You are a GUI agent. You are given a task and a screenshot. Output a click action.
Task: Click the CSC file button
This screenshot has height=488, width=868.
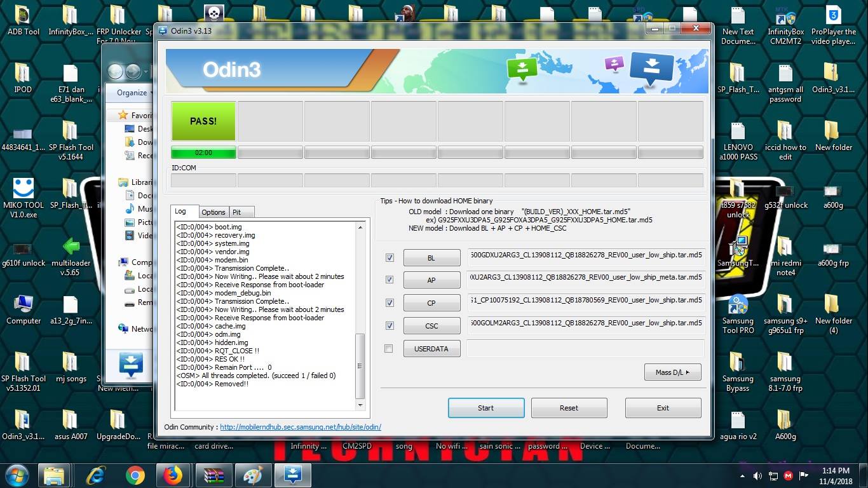tap(431, 326)
